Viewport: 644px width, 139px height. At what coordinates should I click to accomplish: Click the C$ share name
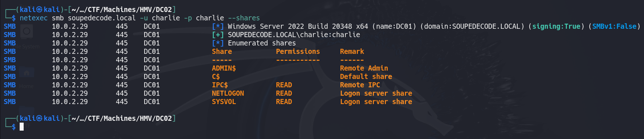tap(216, 76)
